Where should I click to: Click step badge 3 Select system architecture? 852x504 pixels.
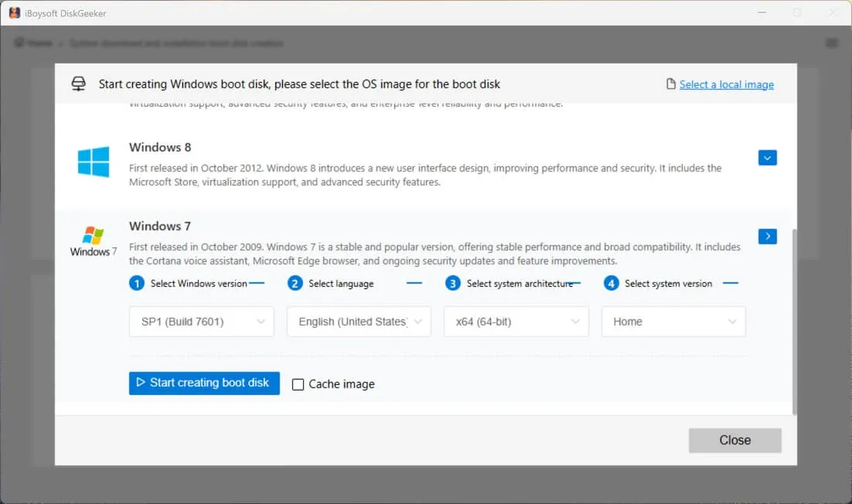[453, 283]
